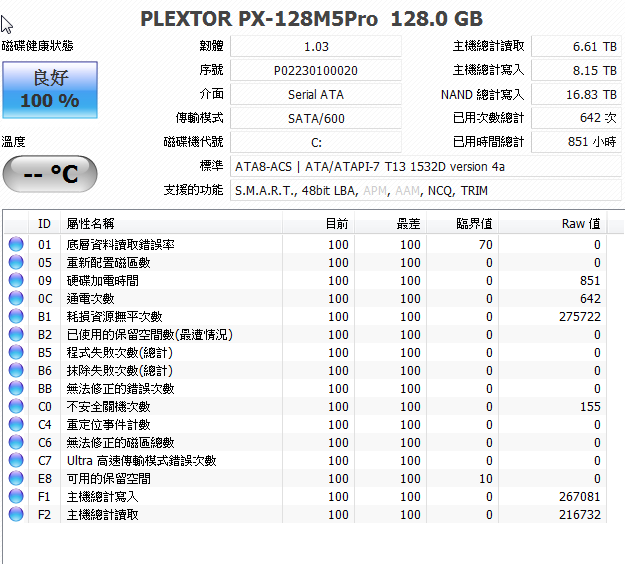Select the 可用的保留空間 attribute name
The image size is (625, 564).
click(x=108, y=478)
